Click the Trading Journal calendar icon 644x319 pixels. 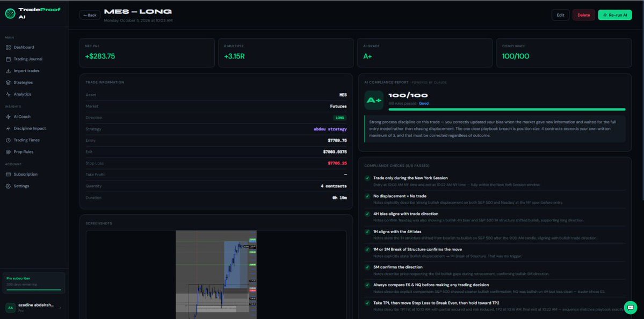pyautogui.click(x=8, y=59)
